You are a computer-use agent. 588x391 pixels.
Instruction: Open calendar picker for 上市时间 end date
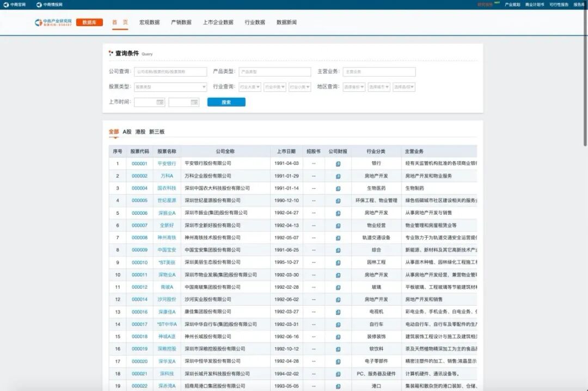click(x=194, y=102)
